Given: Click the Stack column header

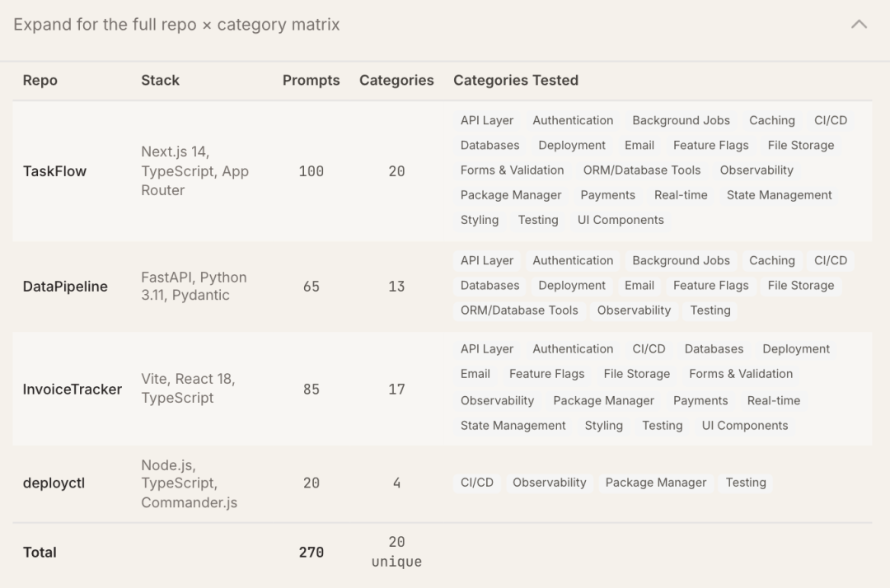Looking at the screenshot, I should pos(160,81).
